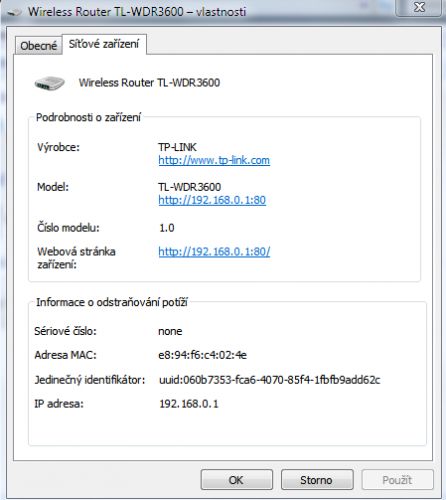Open the http://www.tp-link.com link

[214, 160]
